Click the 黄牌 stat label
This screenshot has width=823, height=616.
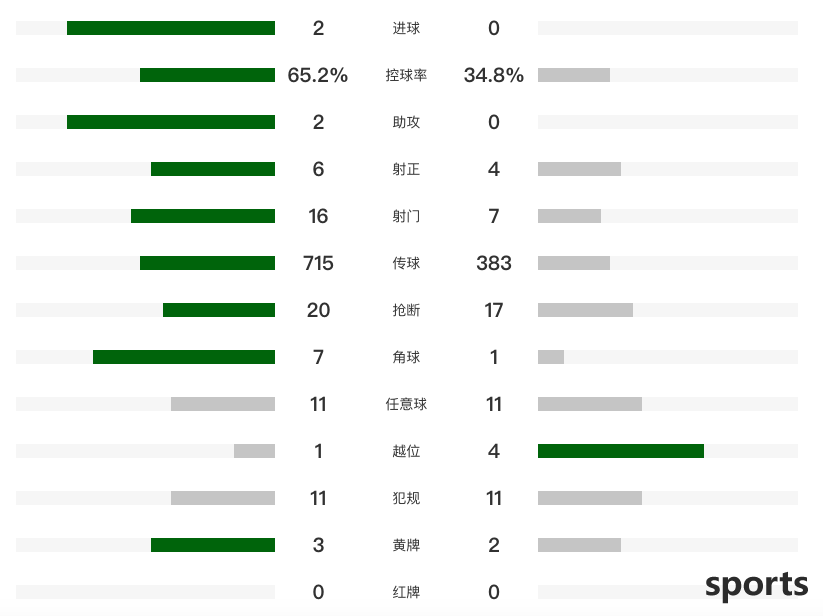point(406,545)
